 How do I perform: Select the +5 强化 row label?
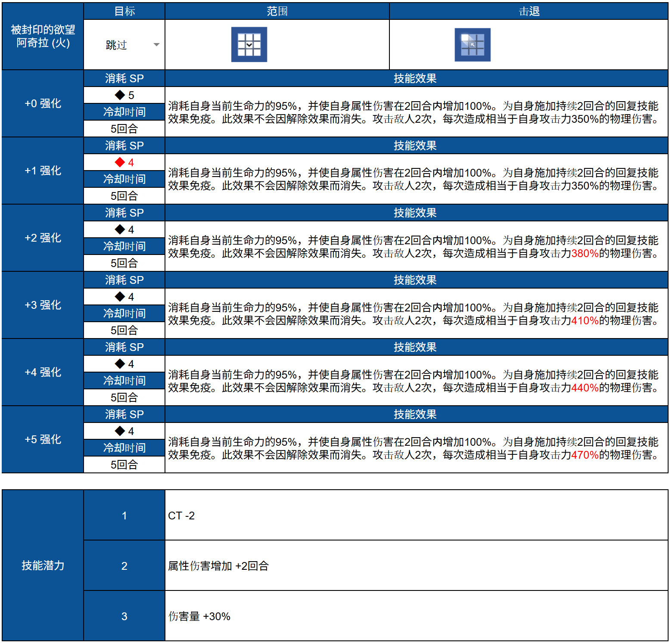pos(43,439)
